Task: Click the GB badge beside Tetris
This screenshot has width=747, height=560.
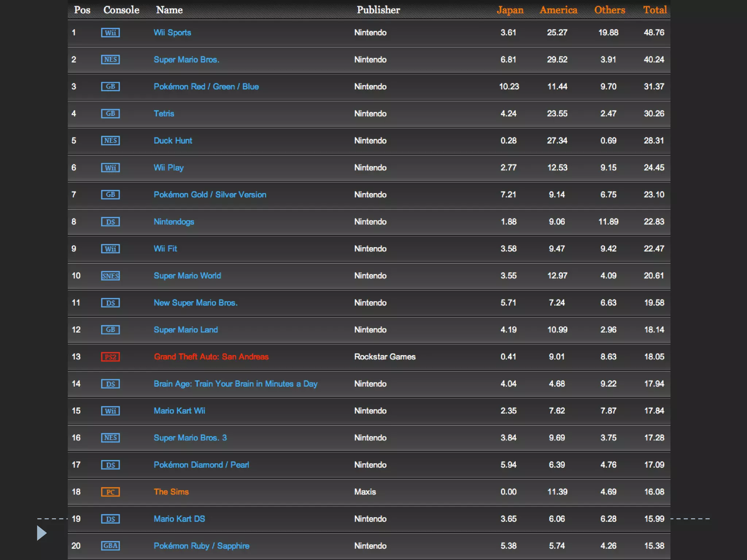Action: point(110,114)
